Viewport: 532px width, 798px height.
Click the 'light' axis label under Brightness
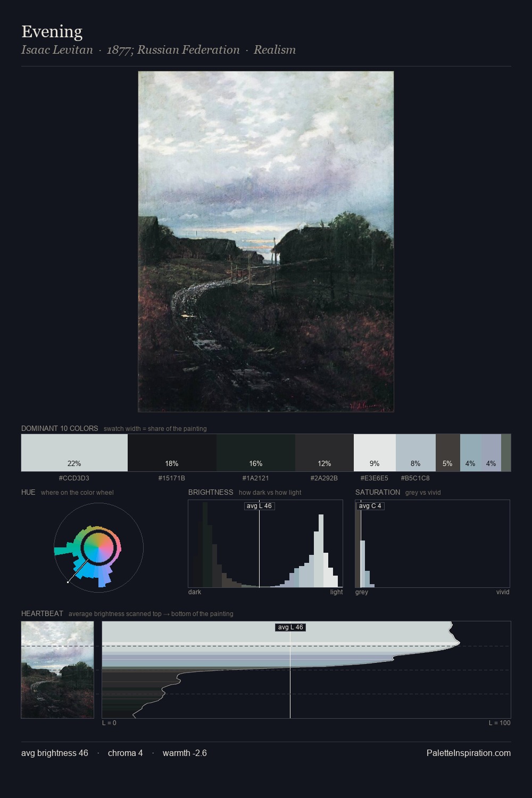coord(337,592)
